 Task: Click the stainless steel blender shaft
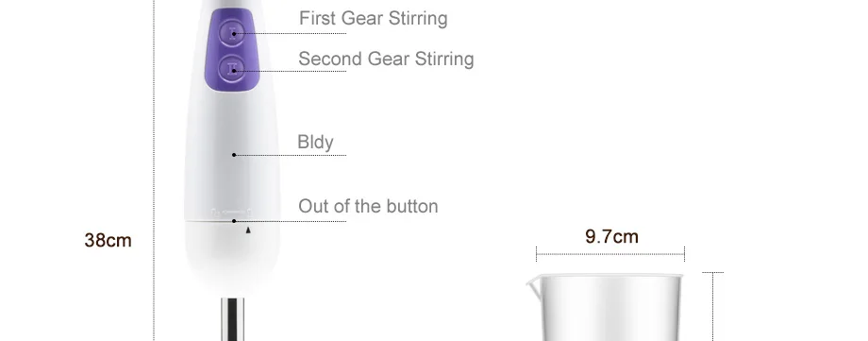click(232, 319)
